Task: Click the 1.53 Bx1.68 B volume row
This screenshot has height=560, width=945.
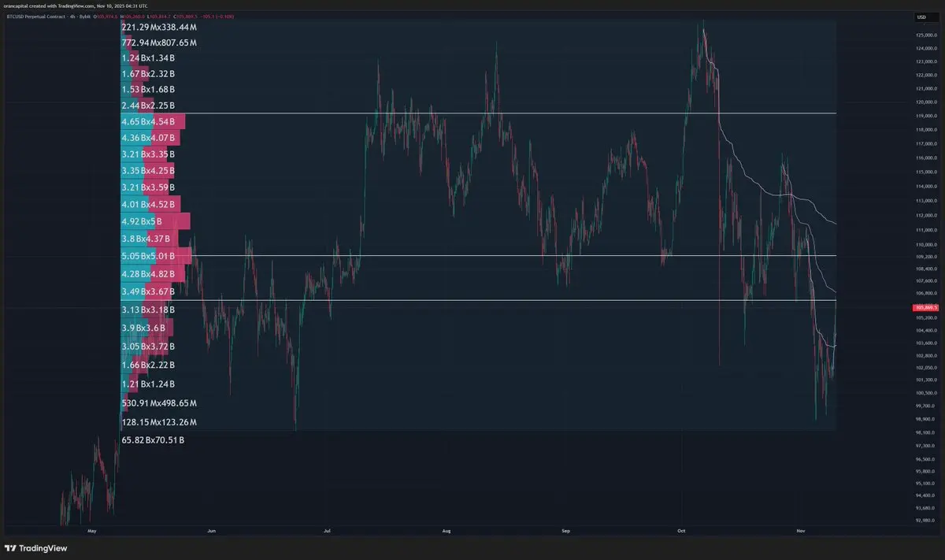Action: click(149, 90)
